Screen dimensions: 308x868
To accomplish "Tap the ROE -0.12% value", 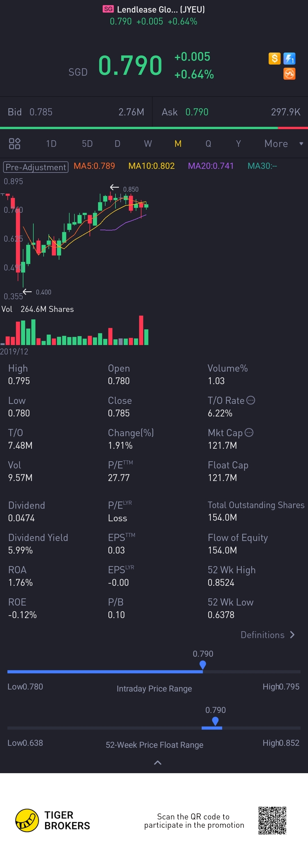I will (x=22, y=615).
